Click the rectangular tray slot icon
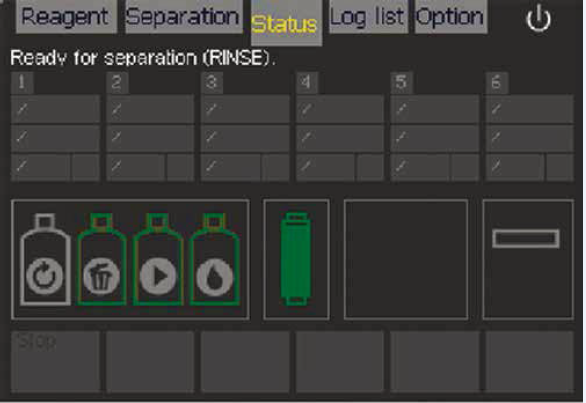The height and width of the screenshot is (403, 586). click(526, 239)
